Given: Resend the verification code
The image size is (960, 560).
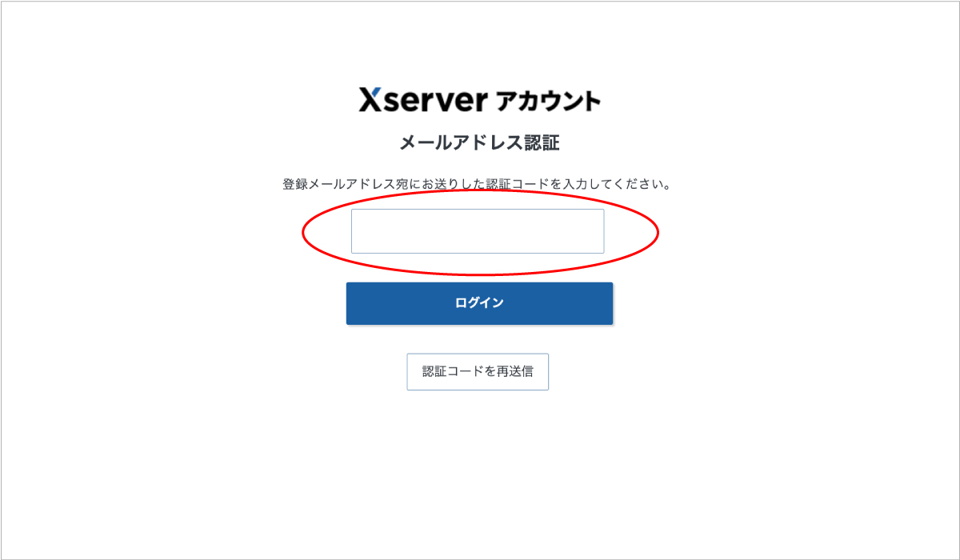Looking at the screenshot, I should pos(478,372).
